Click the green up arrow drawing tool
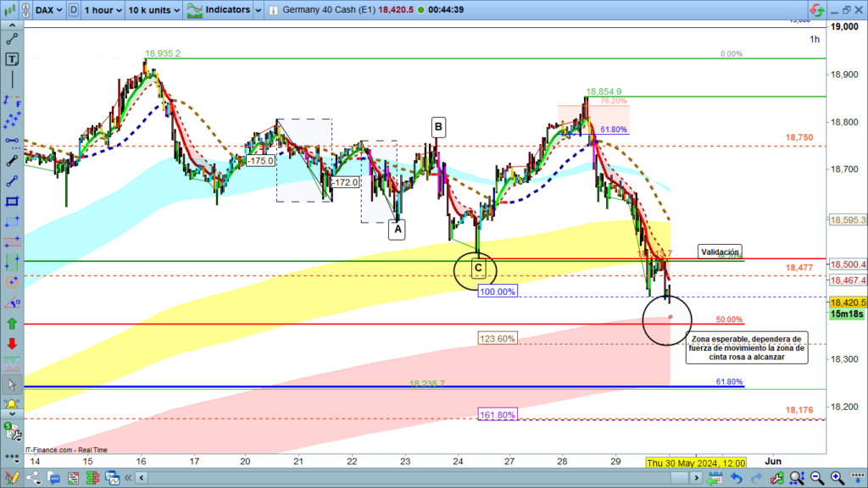Viewport: 868px width, 488px height. 12,323
